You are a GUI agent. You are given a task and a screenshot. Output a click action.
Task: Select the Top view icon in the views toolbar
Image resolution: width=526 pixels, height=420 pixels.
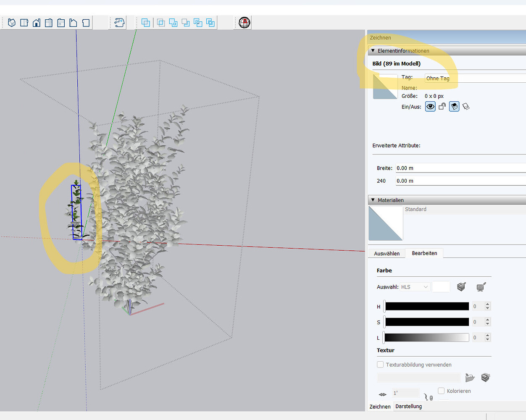pos(24,23)
